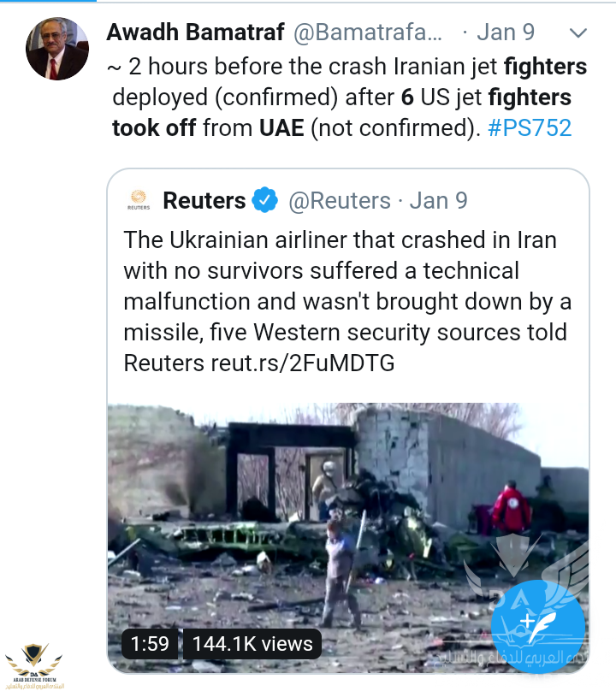
Task: Open the @Reuters handle
Action: pyautogui.click(x=339, y=201)
